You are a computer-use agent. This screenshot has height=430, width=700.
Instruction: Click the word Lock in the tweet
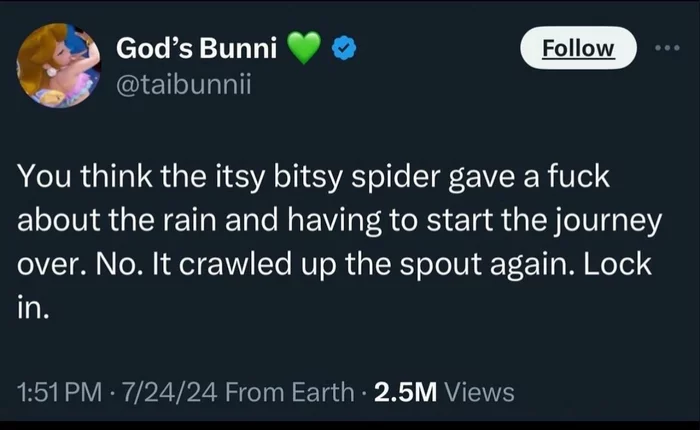coord(617,264)
